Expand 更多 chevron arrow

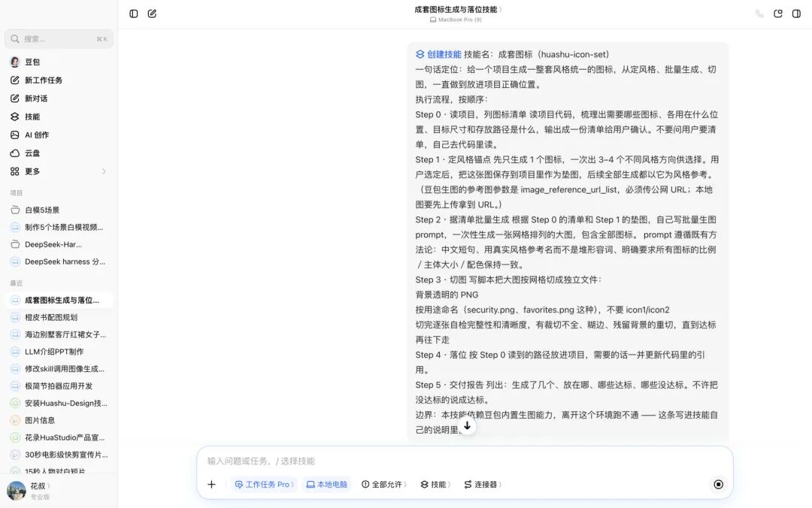click(104, 171)
